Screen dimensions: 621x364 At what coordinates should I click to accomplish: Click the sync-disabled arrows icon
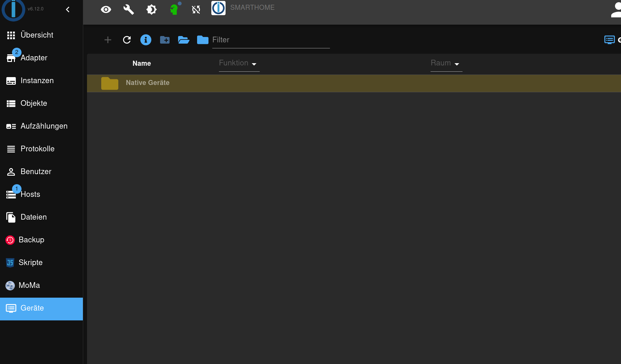tap(196, 9)
